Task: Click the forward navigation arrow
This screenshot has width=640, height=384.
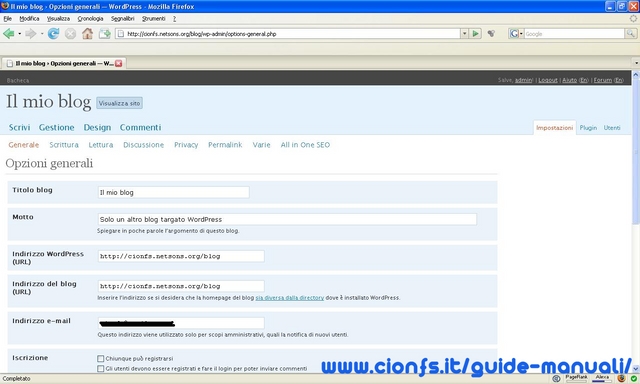Action: (31, 33)
